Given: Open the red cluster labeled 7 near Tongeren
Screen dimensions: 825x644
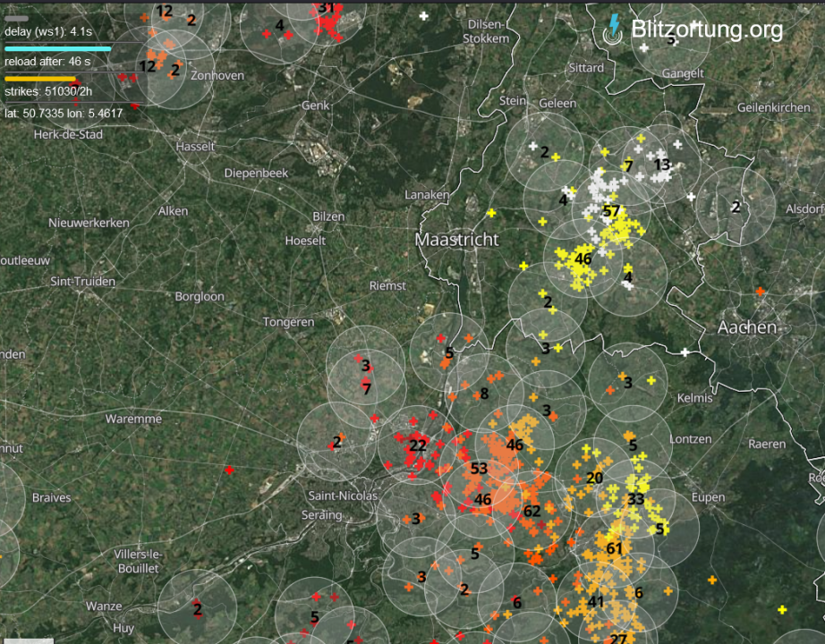Looking at the screenshot, I should tap(367, 389).
